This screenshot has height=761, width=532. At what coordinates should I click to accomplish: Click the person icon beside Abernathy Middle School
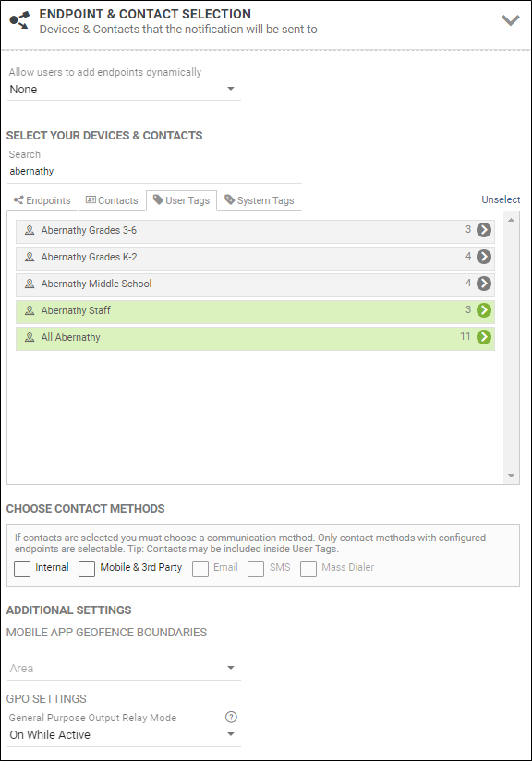[x=30, y=284]
